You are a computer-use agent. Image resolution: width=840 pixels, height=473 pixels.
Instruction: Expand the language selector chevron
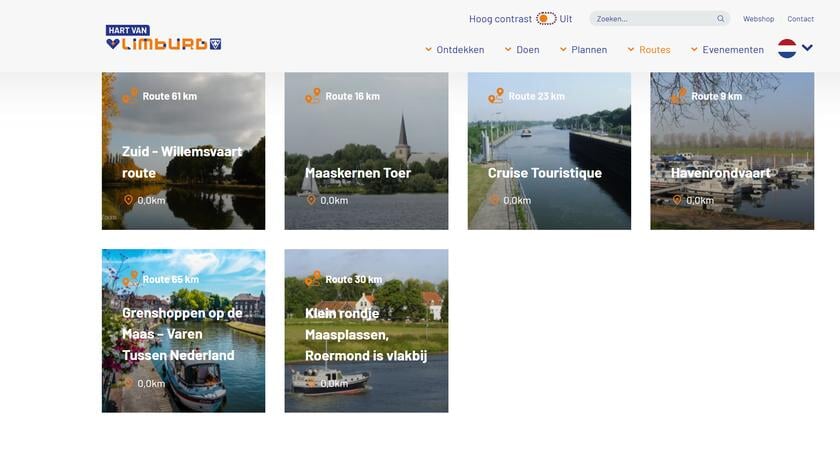[808, 48]
